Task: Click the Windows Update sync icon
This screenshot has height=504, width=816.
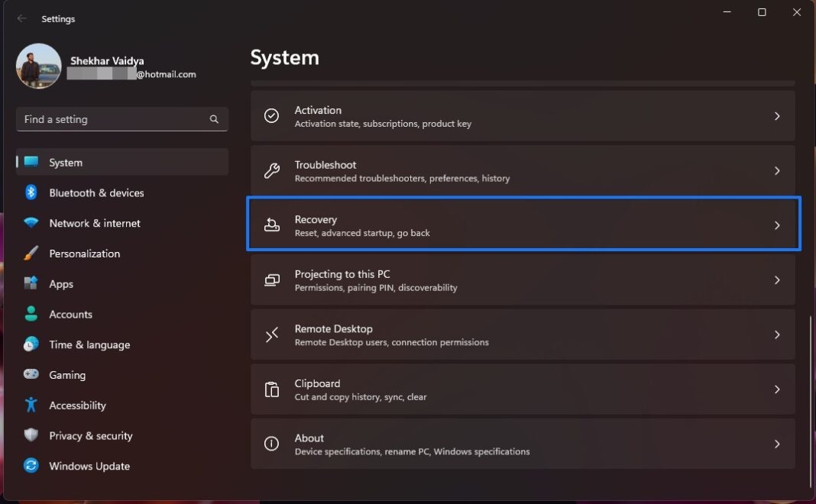Action: 31,466
